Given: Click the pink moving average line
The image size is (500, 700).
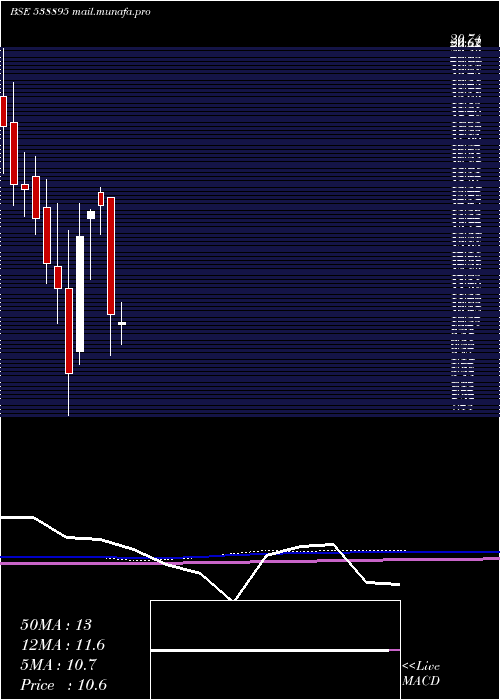Looking at the screenshot, I should [x=250, y=561].
